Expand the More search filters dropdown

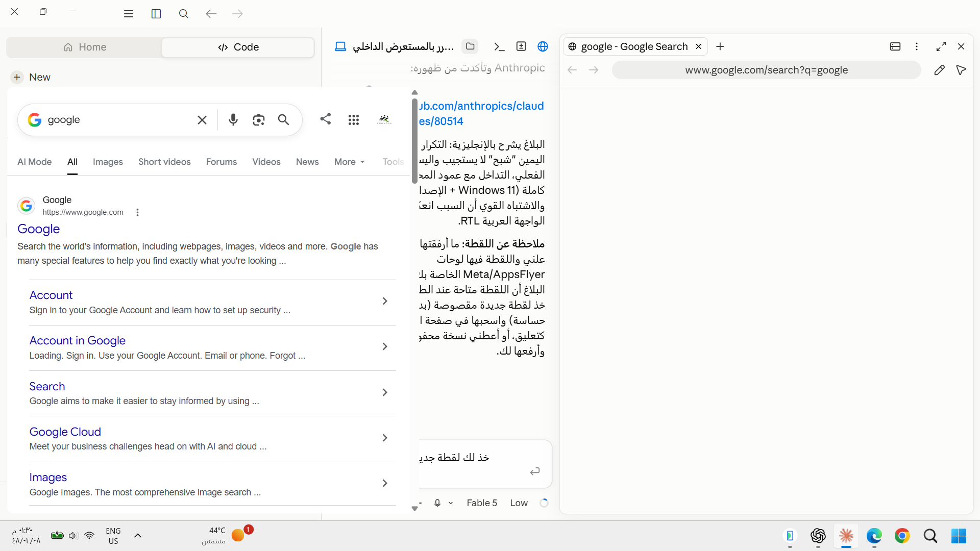pos(350,162)
